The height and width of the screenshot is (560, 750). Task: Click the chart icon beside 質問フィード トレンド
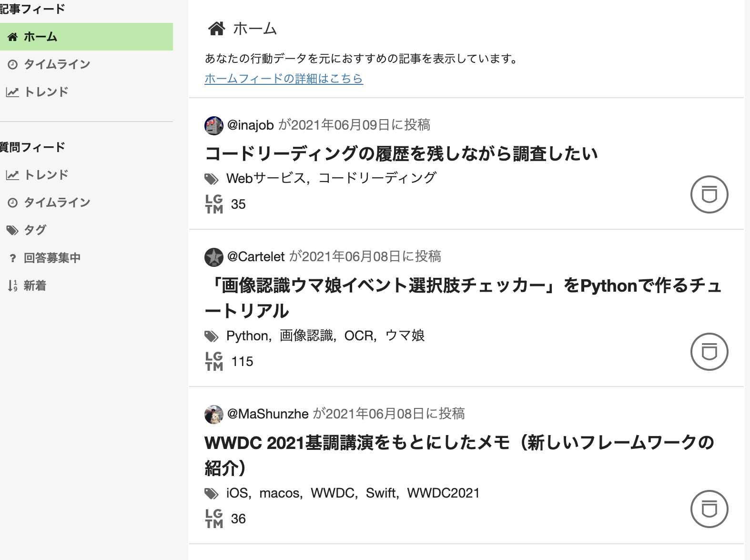[12, 175]
